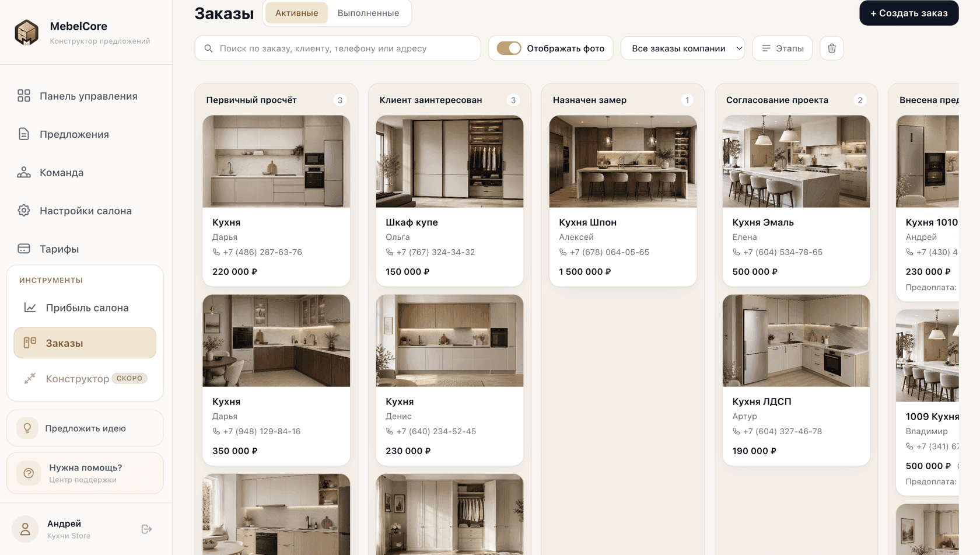The image size is (980, 555).
Task: Go to Предложения in the sidebar
Action: click(x=86, y=134)
